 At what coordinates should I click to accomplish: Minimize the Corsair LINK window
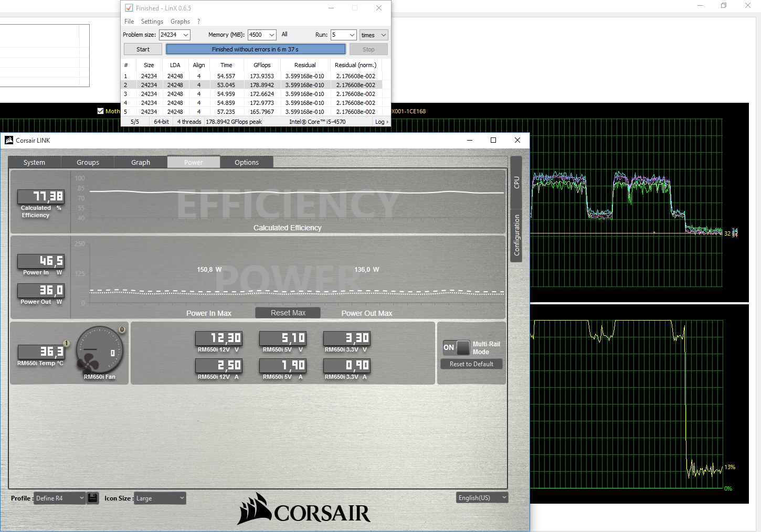point(470,140)
